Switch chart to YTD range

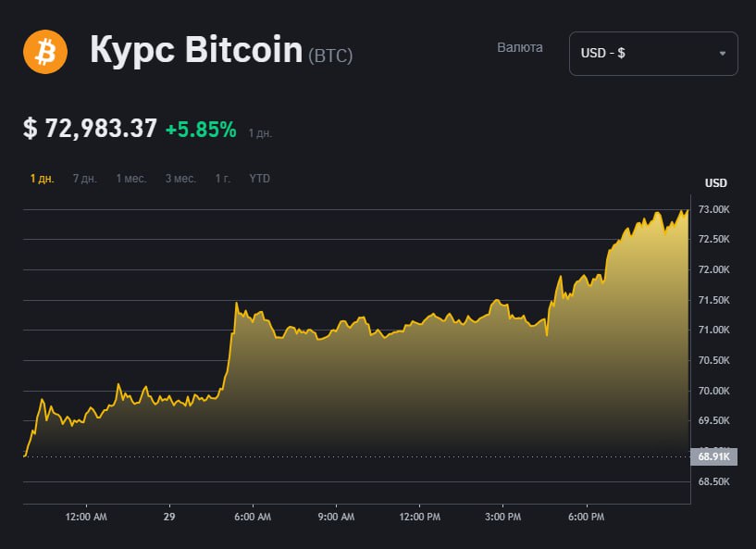260,179
